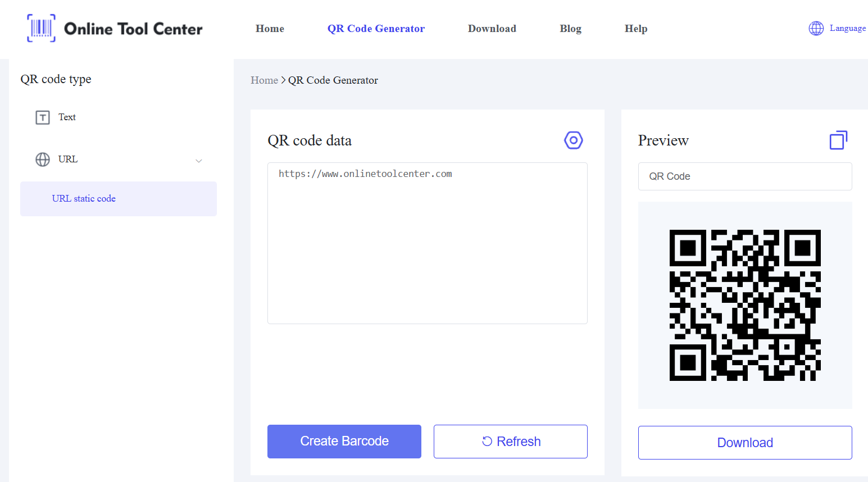Viewport: 868px width, 482px height.
Task: Click the Refresh button
Action: (511, 442)
